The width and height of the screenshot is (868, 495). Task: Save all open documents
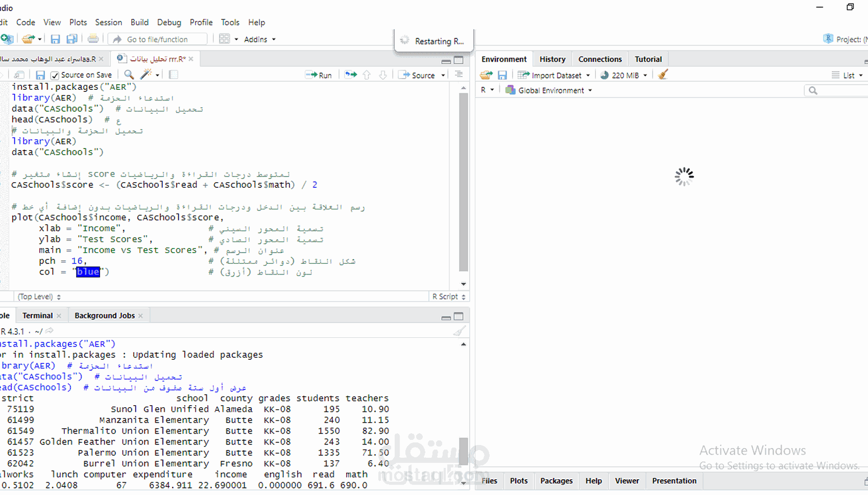pos(72,39)
